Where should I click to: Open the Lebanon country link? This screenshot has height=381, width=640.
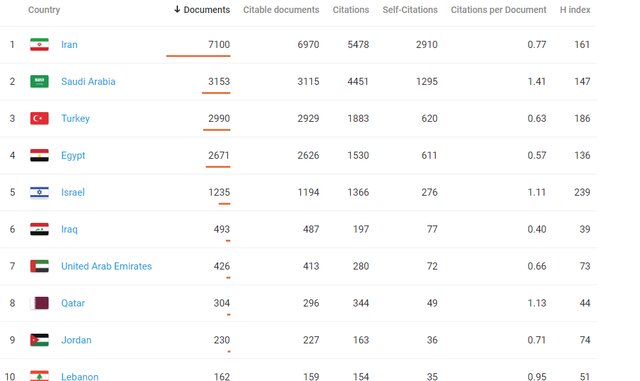[80, 377]
